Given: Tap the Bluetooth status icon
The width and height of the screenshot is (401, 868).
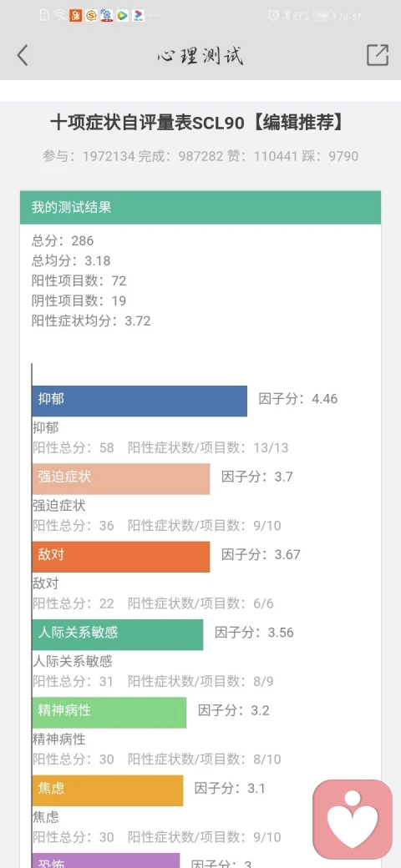Looking at the screenshot, I should tap(287, 16).
